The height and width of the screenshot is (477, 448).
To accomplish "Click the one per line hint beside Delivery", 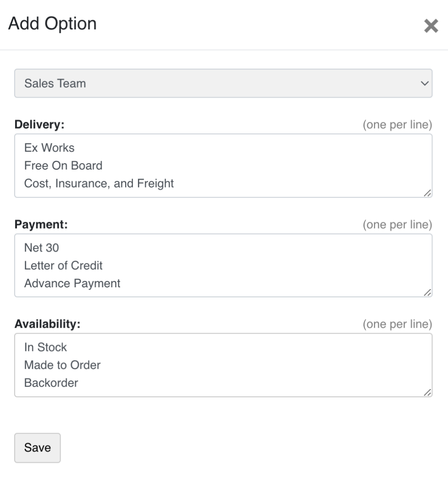I will 397,125.
